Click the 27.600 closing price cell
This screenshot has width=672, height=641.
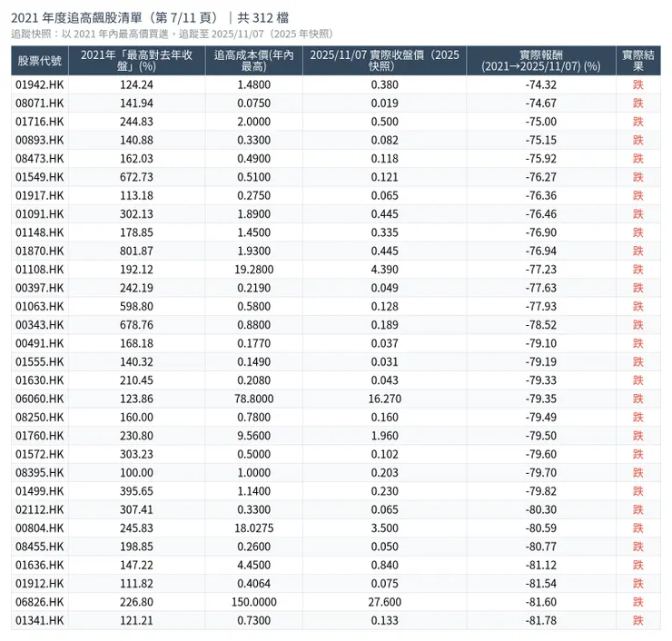coord(384,602)
